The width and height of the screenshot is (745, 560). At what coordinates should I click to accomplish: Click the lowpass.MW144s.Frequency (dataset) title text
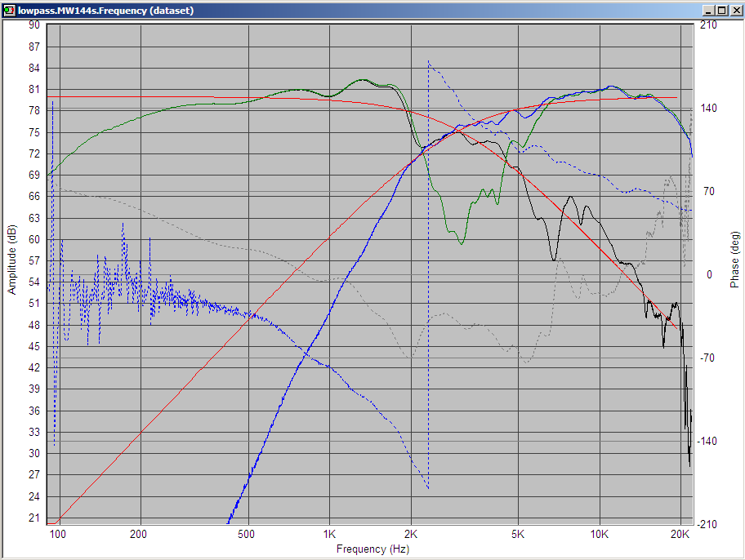(x=105, y=11)
